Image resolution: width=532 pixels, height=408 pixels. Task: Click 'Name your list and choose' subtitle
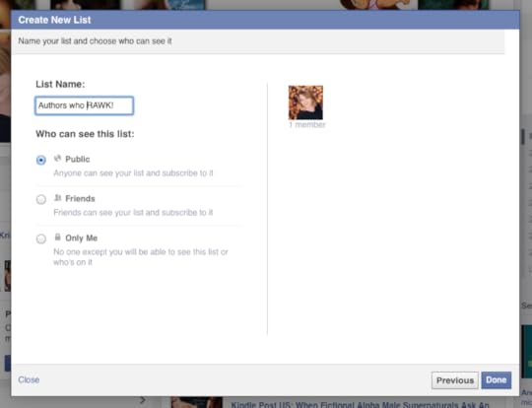pyautogui.click(x=95, y=41)
